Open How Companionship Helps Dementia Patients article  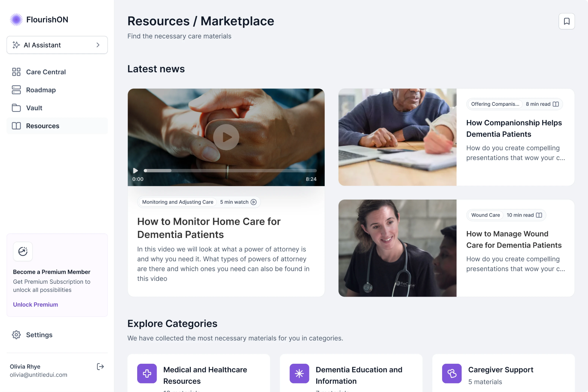[514, 129]
